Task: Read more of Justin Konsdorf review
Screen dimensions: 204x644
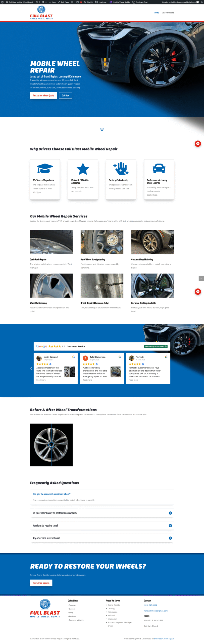Action: pyautogui.click(x=41, y=380)
